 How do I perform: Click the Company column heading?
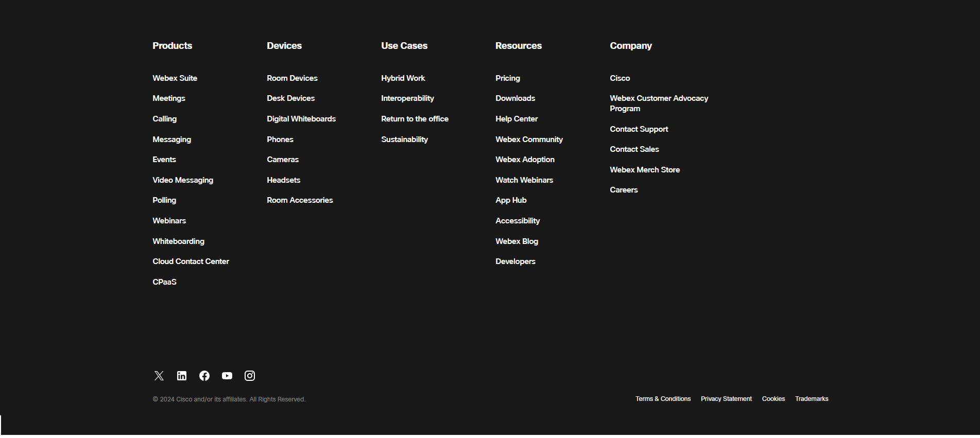(631, 46)
